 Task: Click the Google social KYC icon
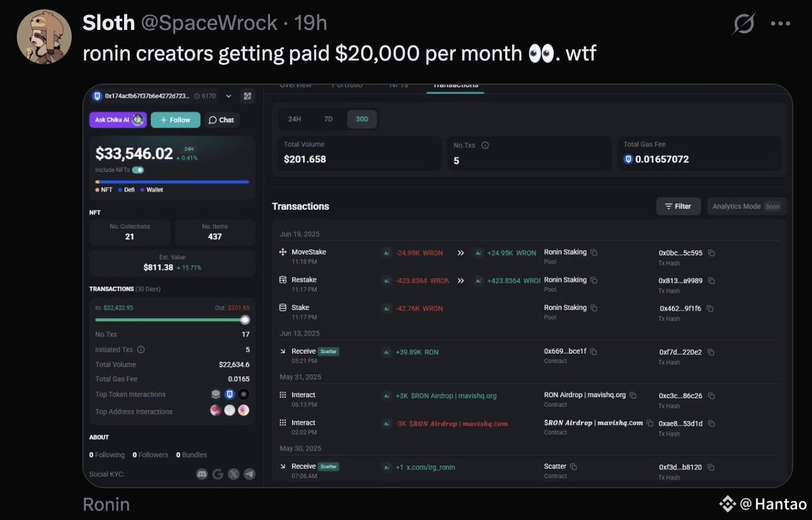tap(218, 474)
